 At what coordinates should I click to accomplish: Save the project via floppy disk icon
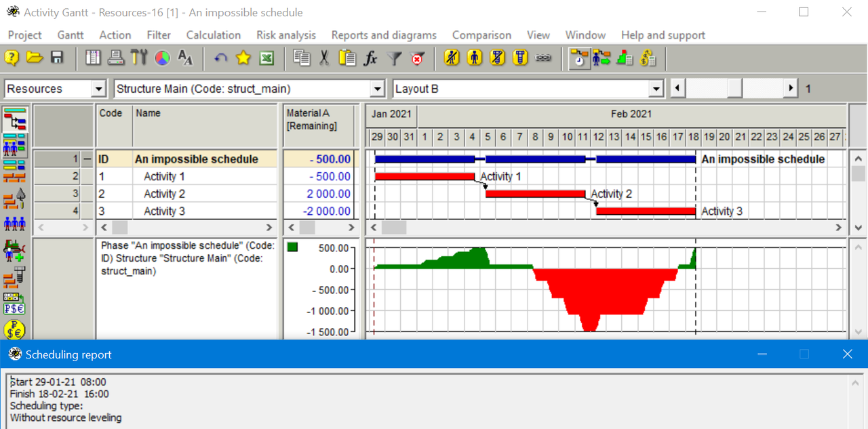[57, 58]
